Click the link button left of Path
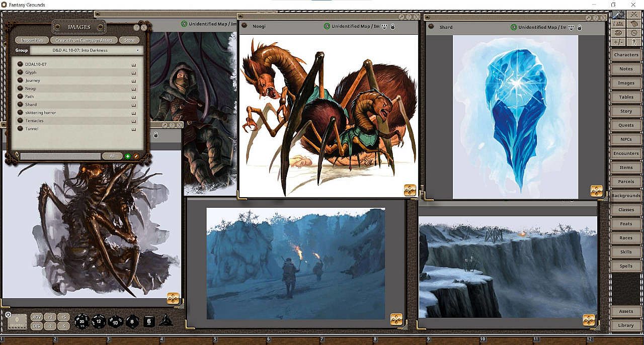The height and width of the screenshot is (345, 644). pyautogui.click(x=20, y=97)
